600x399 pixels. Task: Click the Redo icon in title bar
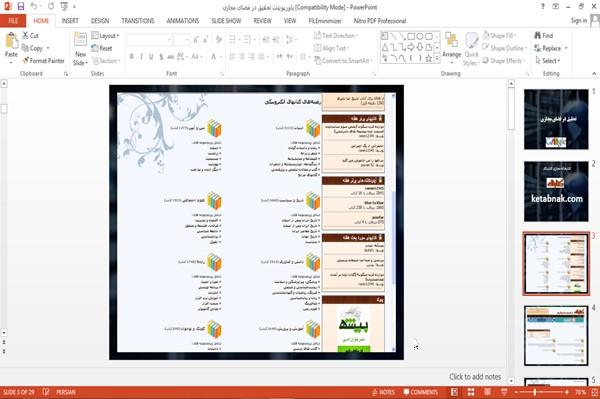pyautogui.click(x=51, y=7)
